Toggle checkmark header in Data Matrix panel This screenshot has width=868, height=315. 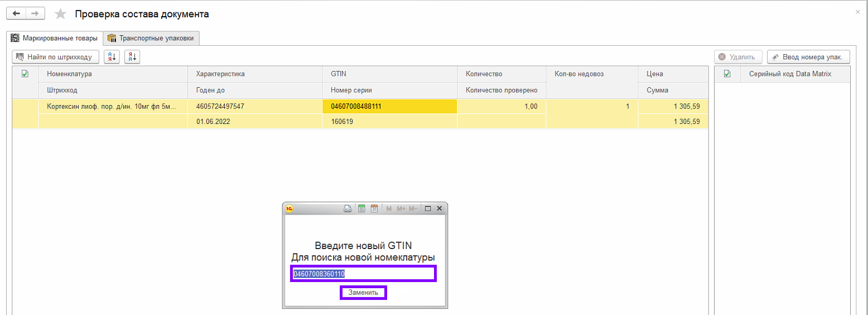coord(727,74)
